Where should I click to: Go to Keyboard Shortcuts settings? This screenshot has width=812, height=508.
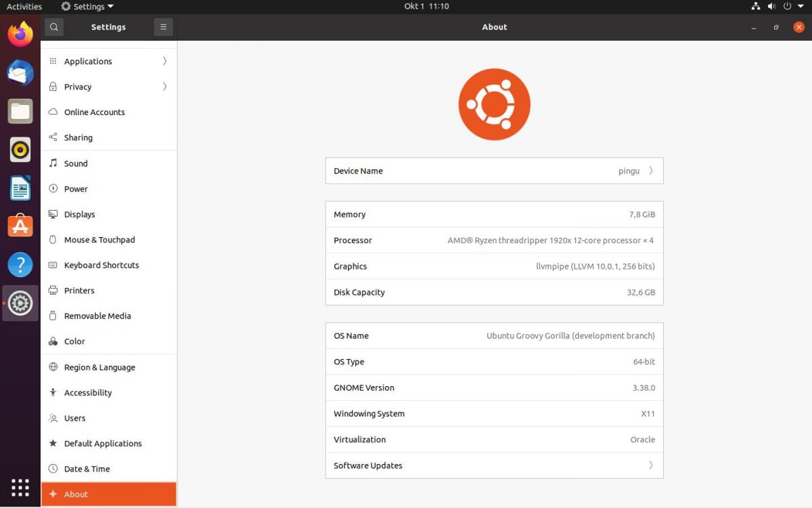pyautogui.click(x=101, y=266)
